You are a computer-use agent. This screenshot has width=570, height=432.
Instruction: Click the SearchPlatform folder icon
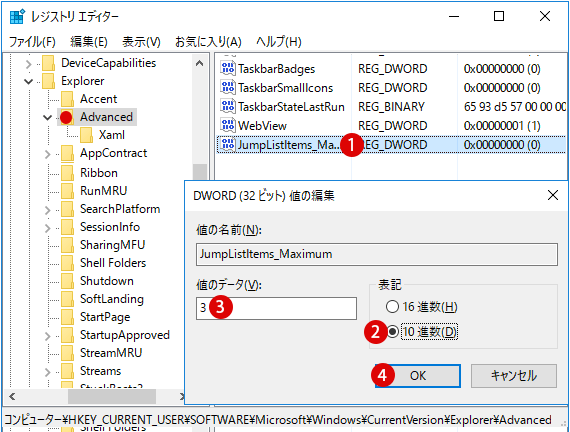pyautogui.click(x=68, y=209)
